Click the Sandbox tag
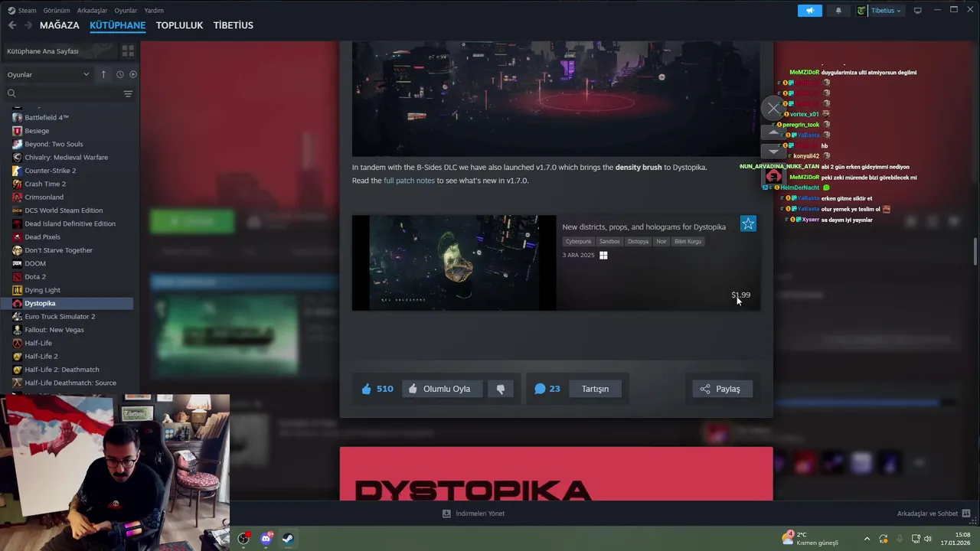This screenshot has height=551, width=980. [x=609, y=242]
